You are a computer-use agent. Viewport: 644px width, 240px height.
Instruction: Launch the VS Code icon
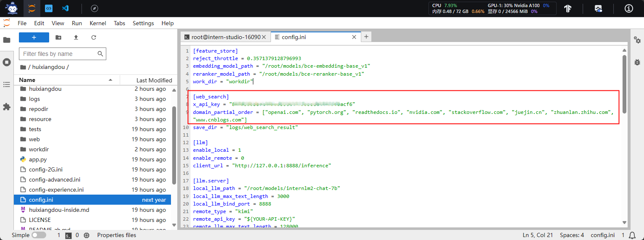(x=65, y=8)
